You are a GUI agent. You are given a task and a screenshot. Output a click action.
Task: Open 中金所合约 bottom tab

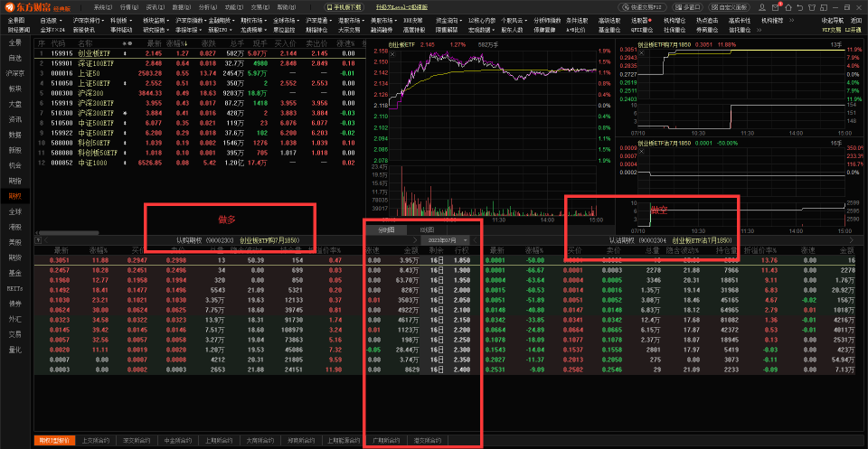(179, 441)
